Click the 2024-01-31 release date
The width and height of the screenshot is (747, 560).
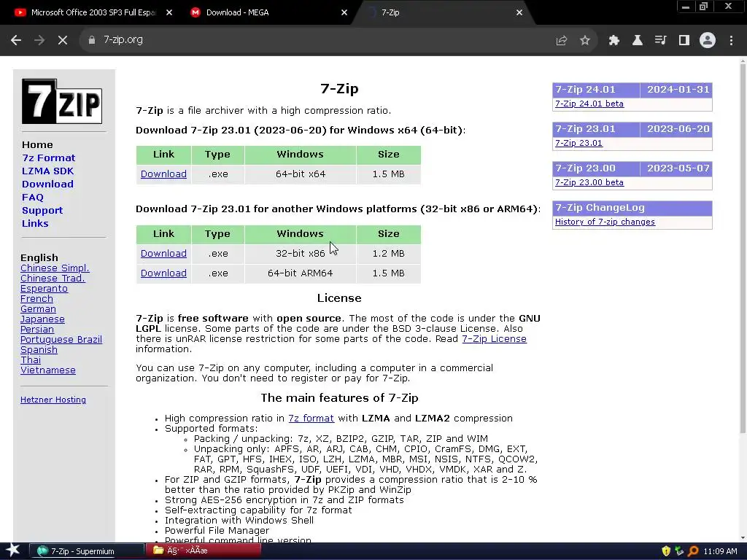click(x=678, y=90)
